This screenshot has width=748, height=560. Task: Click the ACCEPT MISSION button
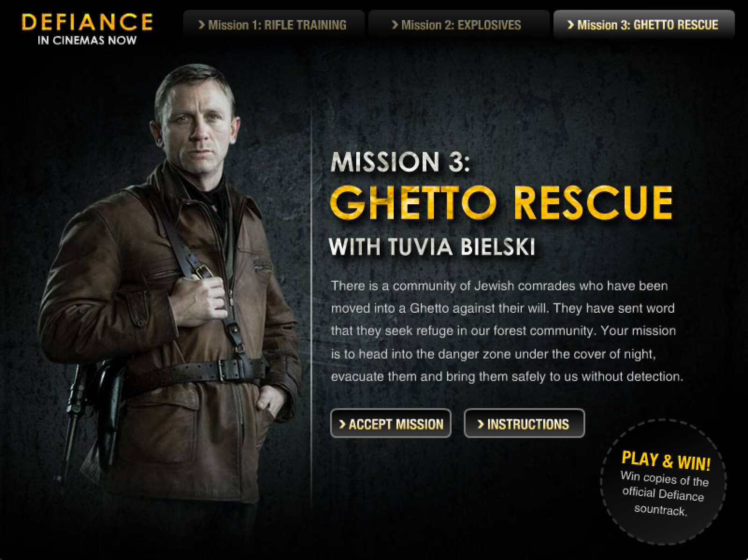point(391,424)
